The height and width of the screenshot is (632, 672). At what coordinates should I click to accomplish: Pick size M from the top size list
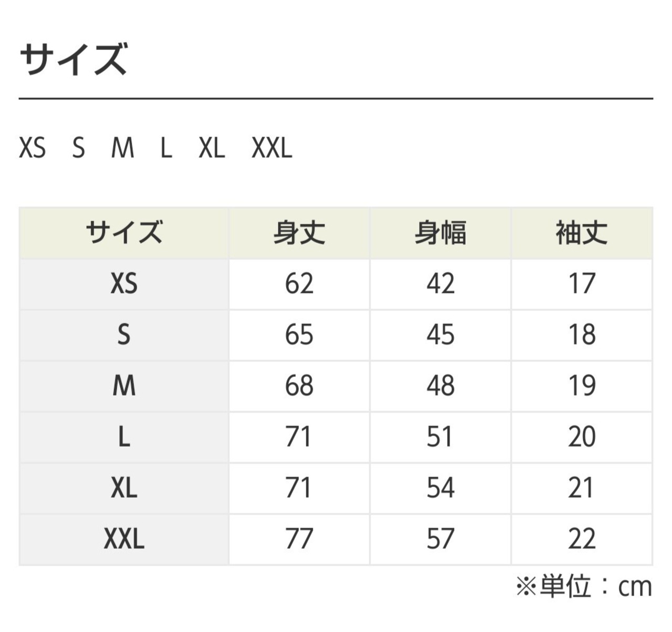point(123,148)
